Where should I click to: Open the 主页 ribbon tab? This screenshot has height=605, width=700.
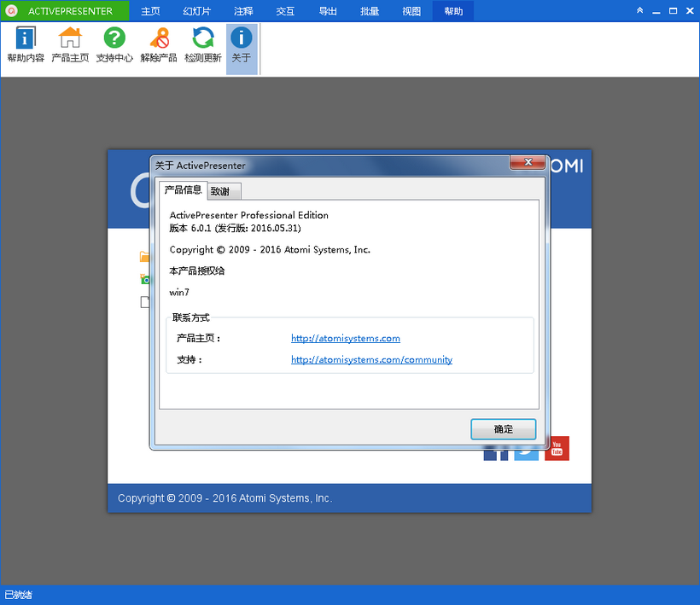pos(150,11)
